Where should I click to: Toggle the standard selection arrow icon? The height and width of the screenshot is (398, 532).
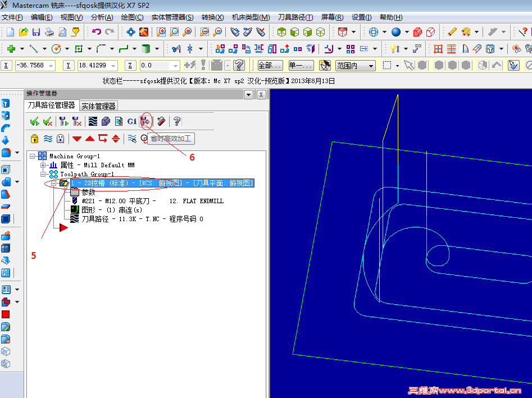pyautogui.click(x=409, y=66)
